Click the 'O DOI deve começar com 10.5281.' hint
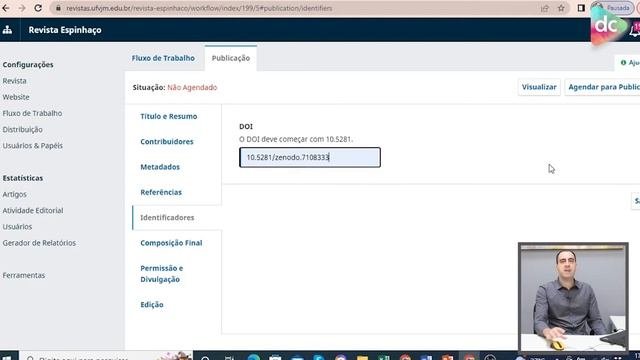Viewport: 640px width, 360px height. click(x=296, y=139)
